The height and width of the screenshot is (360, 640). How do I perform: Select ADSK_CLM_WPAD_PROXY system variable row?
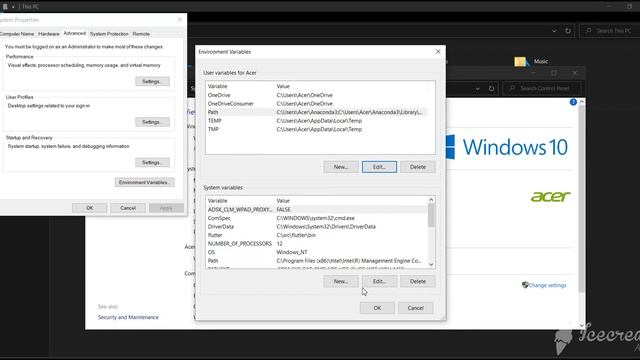point(317,209)
